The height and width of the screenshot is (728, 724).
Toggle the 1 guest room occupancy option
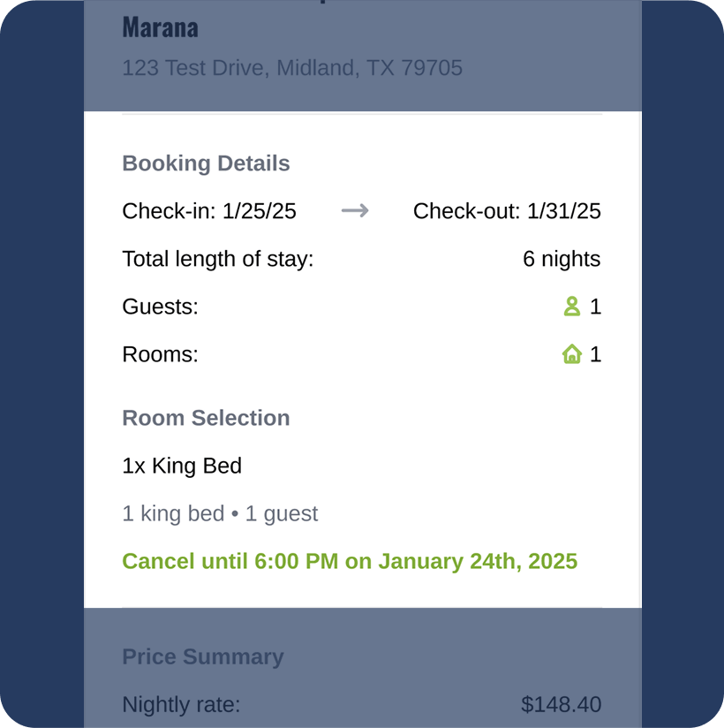click(220, 512)
